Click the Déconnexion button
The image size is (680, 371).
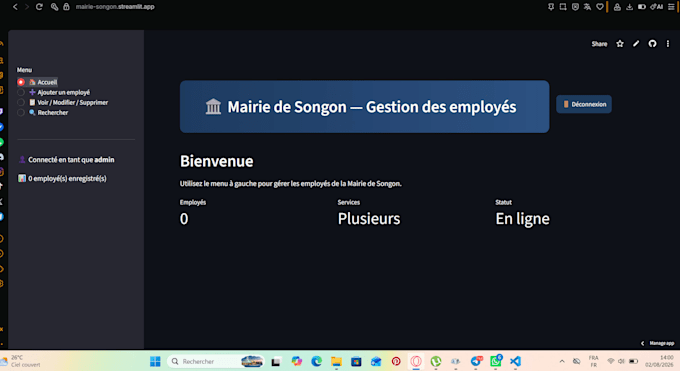tap(584, 104)
